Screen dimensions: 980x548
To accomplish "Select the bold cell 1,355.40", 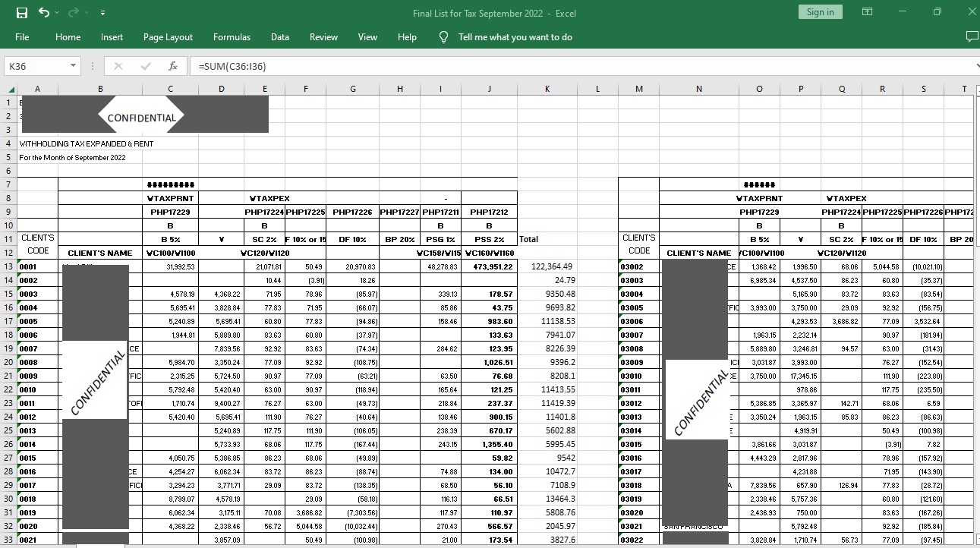I will (490, 445).
